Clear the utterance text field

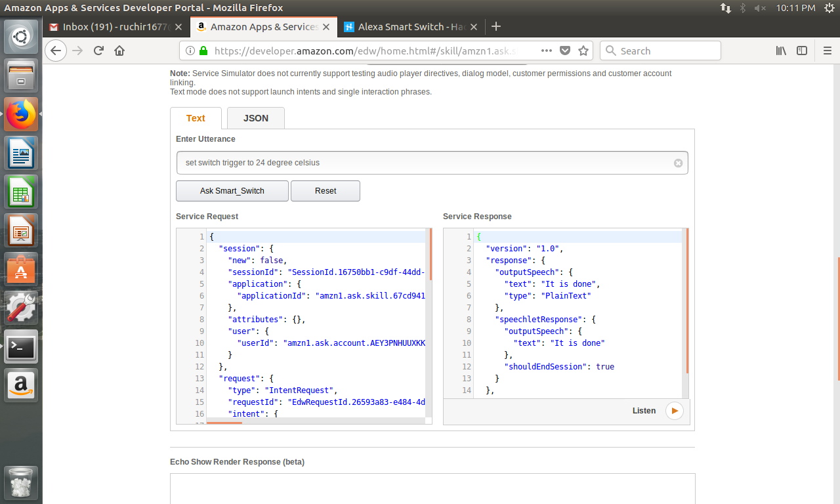(679, 163)
